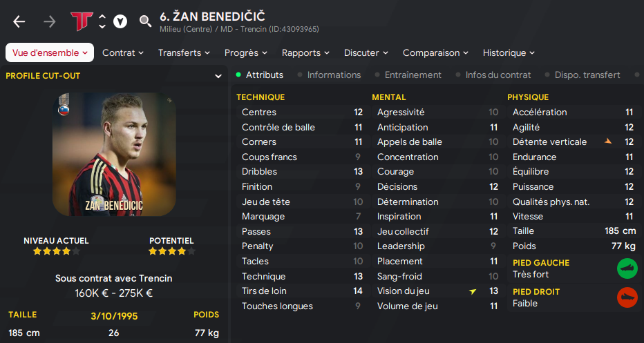Image resolution: width=644 pixels, height=343 pixels.
Task: Expand the Vue d'ensemble dropdown
Action: [x=50, y=52]
